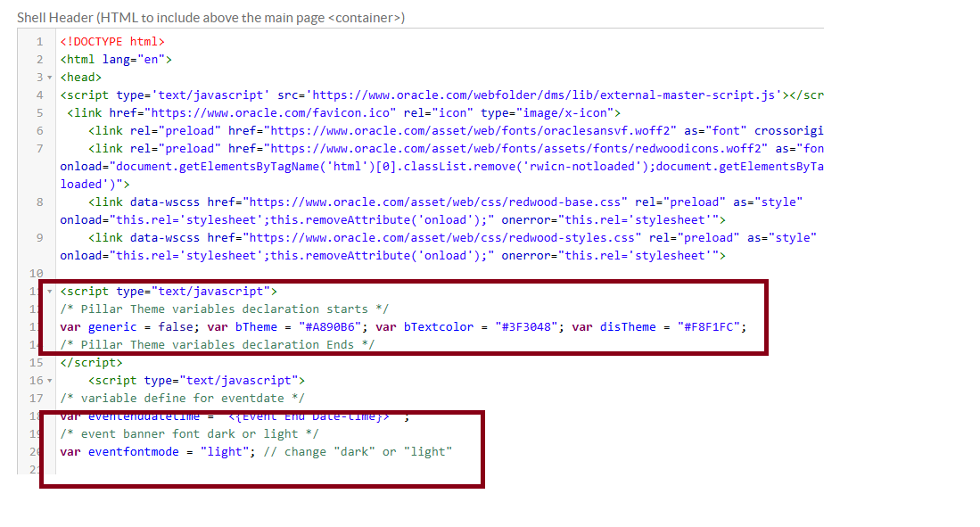
Task: Click line number 5 in the gutter
Action: (40, 113)
